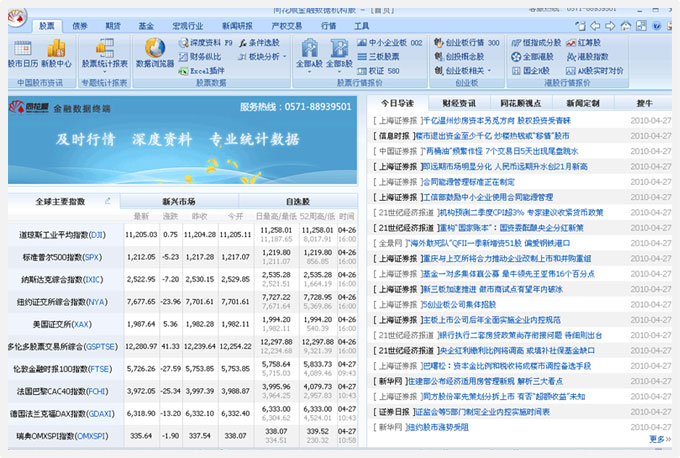Switch to the 新闻研报 ribbon tab

(237, 26)
